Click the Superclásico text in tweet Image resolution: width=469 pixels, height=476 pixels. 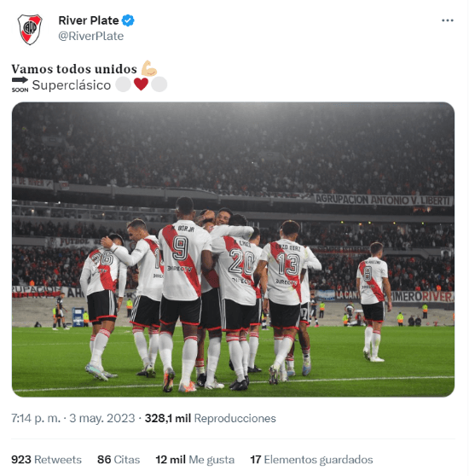pyautogui.click(x=72, y=85)
